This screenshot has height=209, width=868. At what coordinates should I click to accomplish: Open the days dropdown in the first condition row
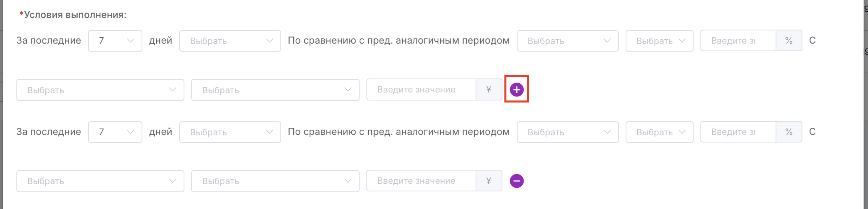click(115, 41)
